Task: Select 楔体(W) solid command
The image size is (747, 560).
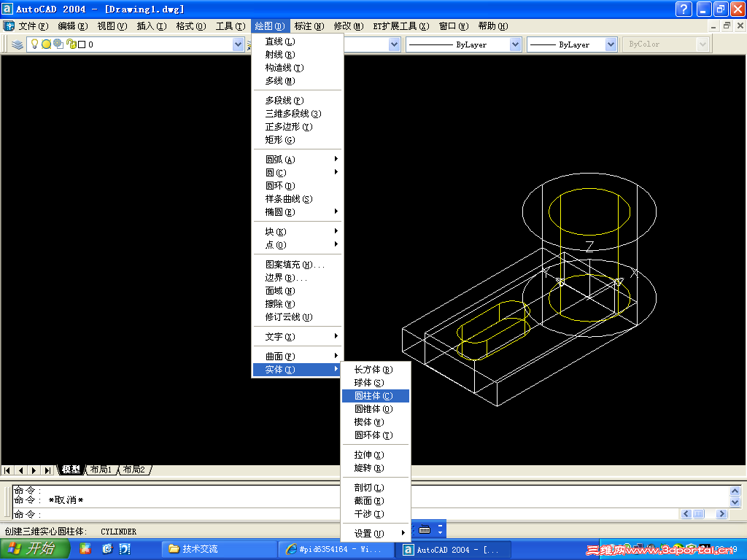Action: [x=376, y=422]
